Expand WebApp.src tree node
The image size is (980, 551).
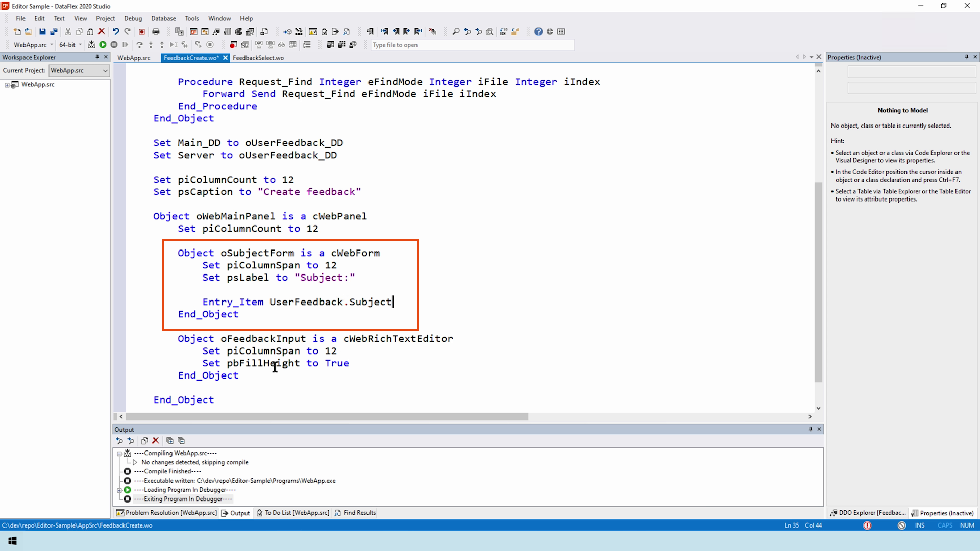point(7,85)
